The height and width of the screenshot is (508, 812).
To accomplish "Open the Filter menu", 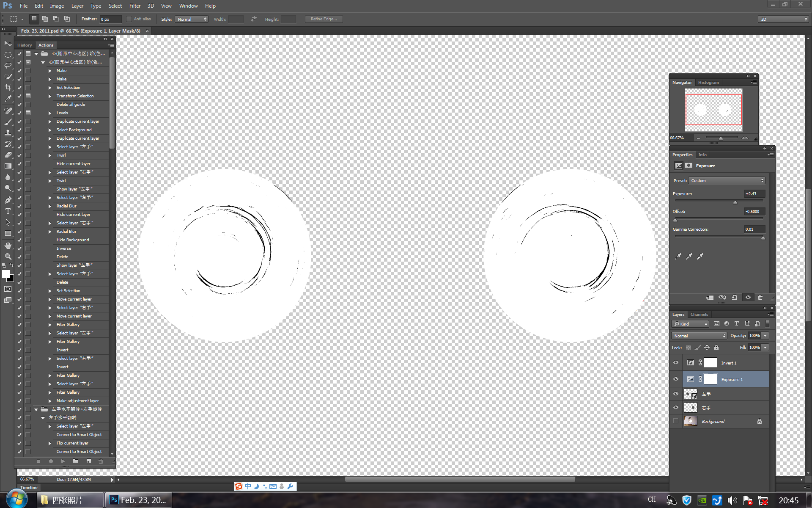I will pos(134,6).
